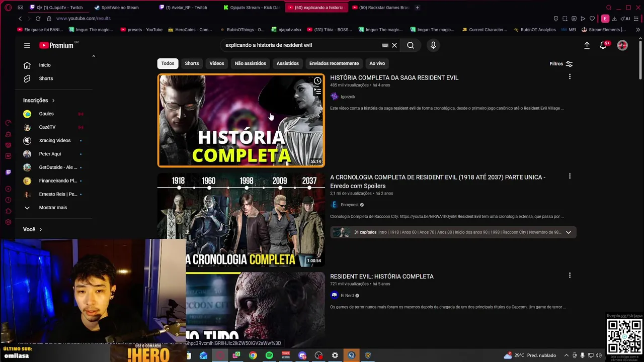This screenshot has height=362, width=644.
Task: Open the weather widget 29°C
Action: coord(530,355)
